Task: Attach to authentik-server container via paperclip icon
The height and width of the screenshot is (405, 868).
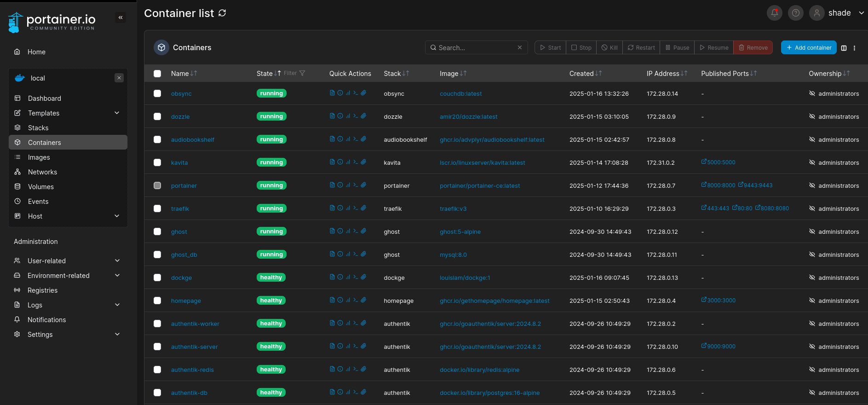Action: (363, 346)
